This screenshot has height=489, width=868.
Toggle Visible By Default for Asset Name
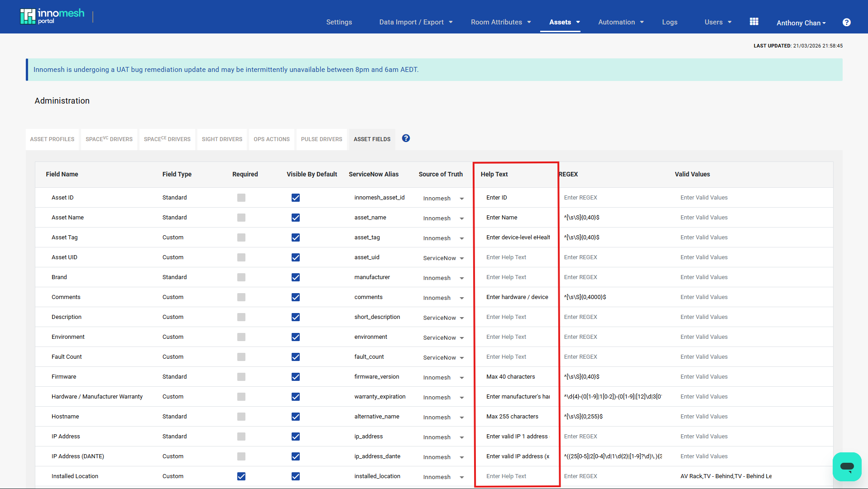coord(295,218)
